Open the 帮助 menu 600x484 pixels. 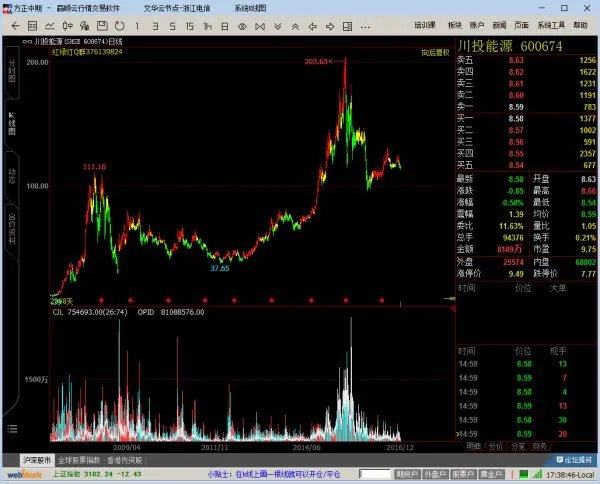(580, 25)
